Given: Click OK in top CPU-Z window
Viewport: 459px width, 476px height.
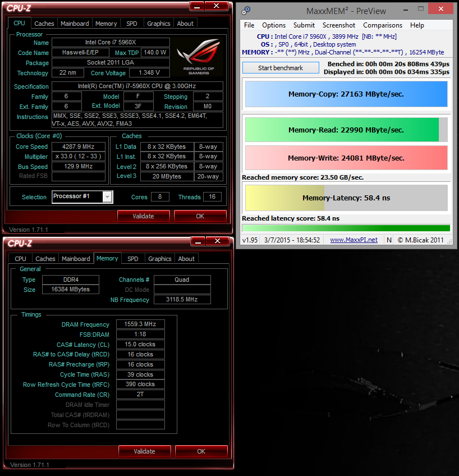Looking at the screenshot, I should point(200,216).
